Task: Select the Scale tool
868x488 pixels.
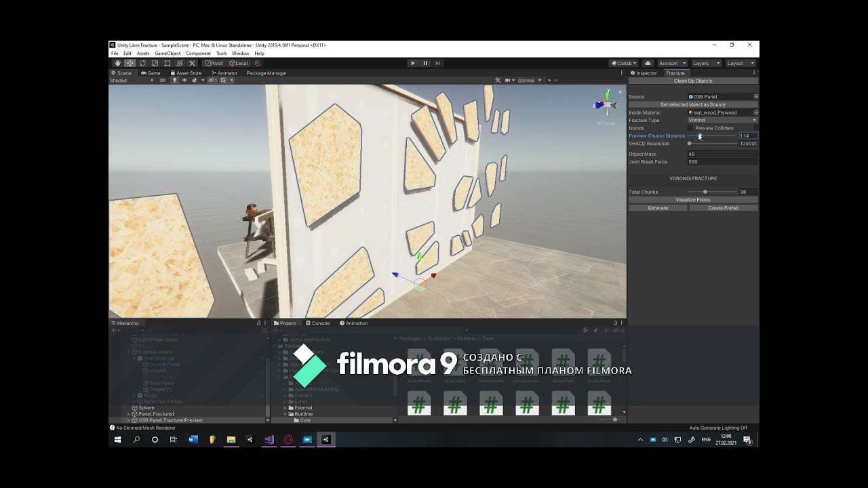Action: (155, 63)
